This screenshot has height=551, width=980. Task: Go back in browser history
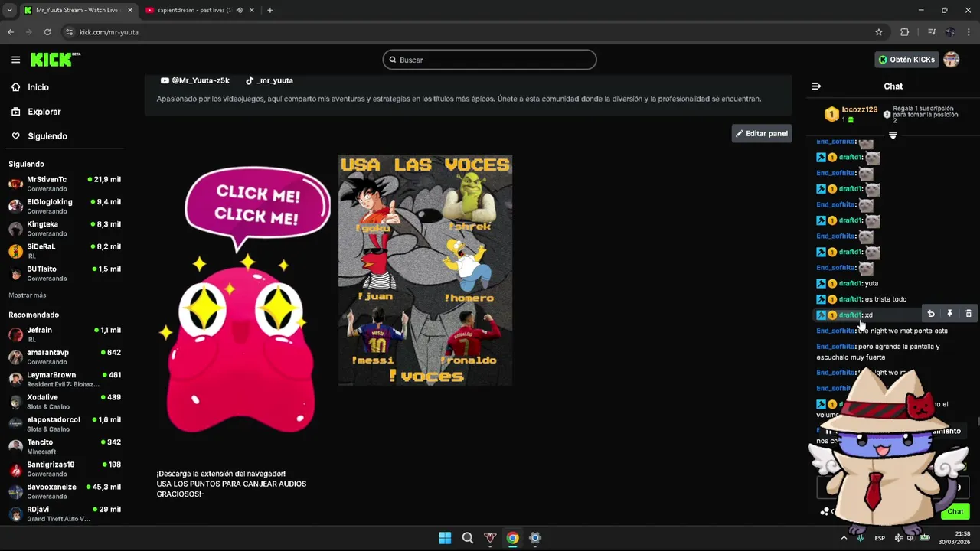tap(11, 32)
